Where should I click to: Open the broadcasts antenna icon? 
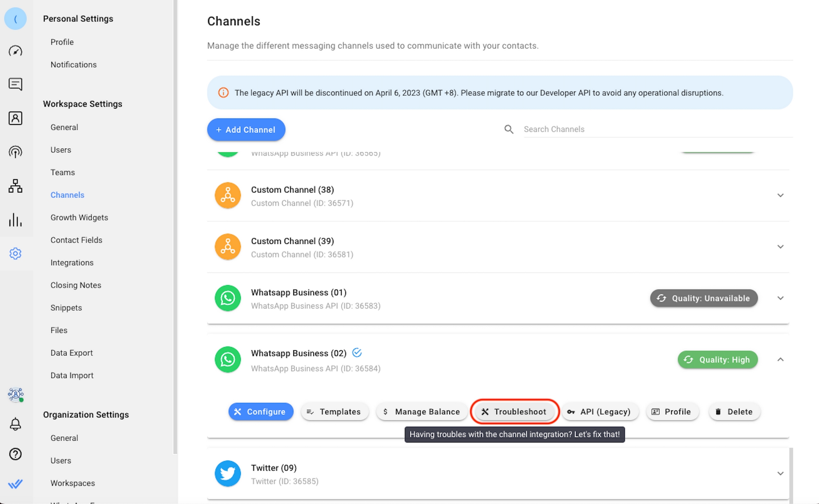(x=15, y=152)
